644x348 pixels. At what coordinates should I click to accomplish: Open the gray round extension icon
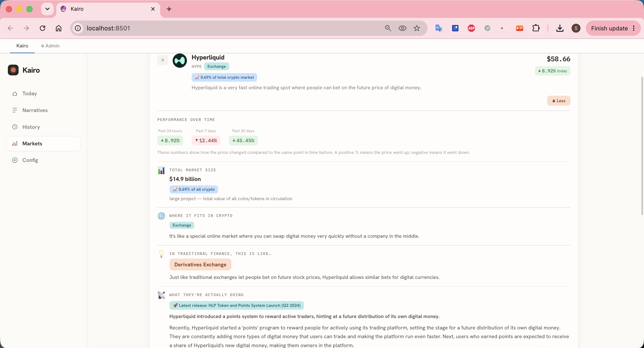[487, 28]
